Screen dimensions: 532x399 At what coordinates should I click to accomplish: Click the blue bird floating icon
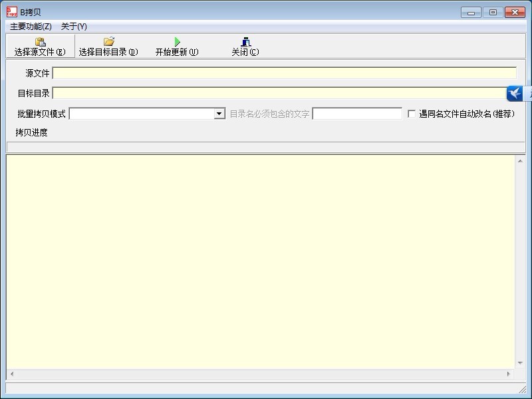[515, 94]
